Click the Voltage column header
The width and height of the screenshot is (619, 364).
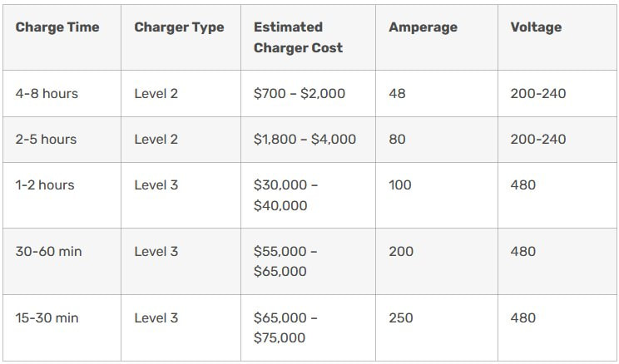point(536,27)
